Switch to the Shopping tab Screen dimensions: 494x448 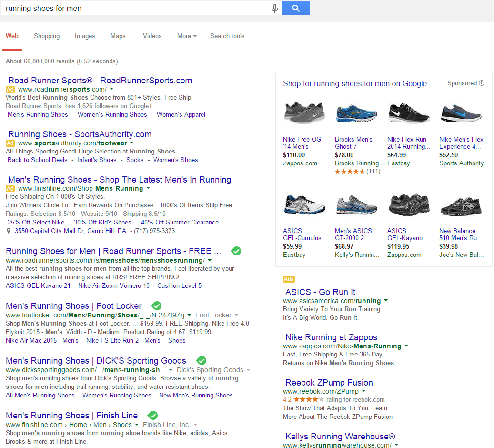[47, 36]
